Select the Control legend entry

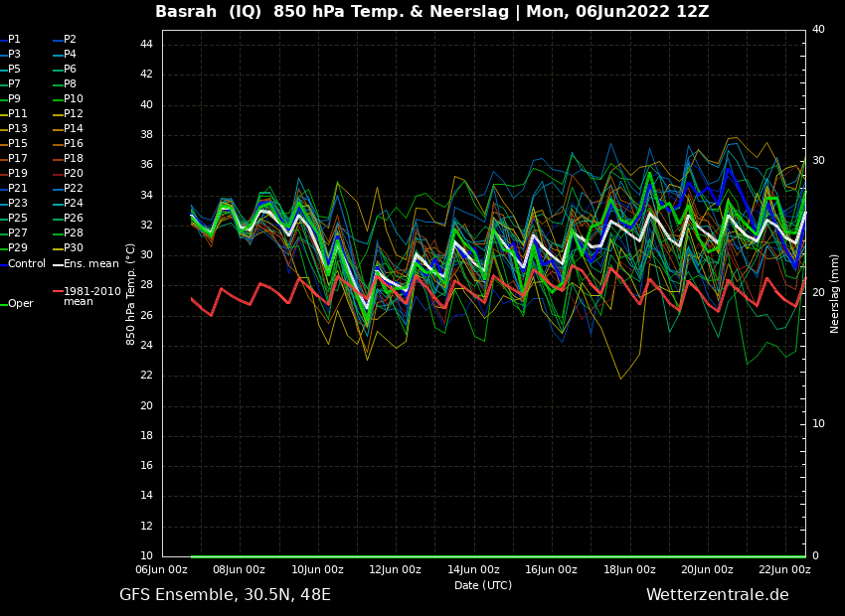point(27,264)
